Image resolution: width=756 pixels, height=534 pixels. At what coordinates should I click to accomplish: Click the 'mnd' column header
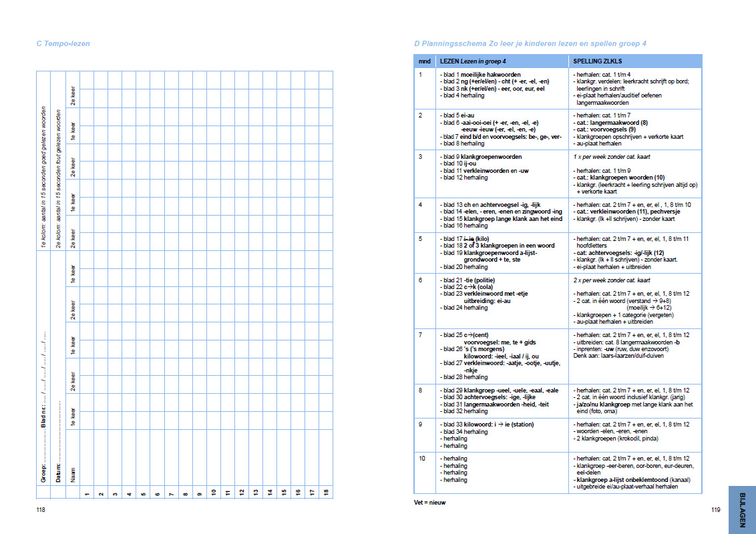[x=424, y=61]
